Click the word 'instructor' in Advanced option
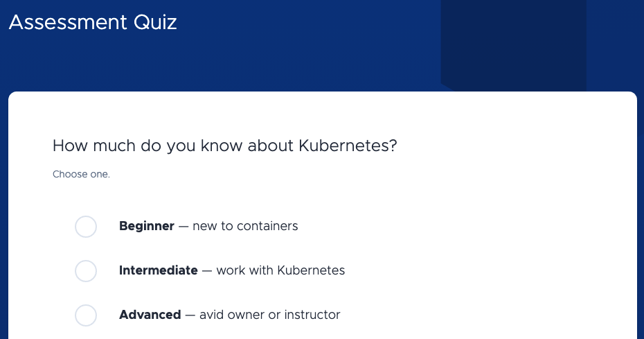This screenshot has width=644, height=339. click(312, 315)
